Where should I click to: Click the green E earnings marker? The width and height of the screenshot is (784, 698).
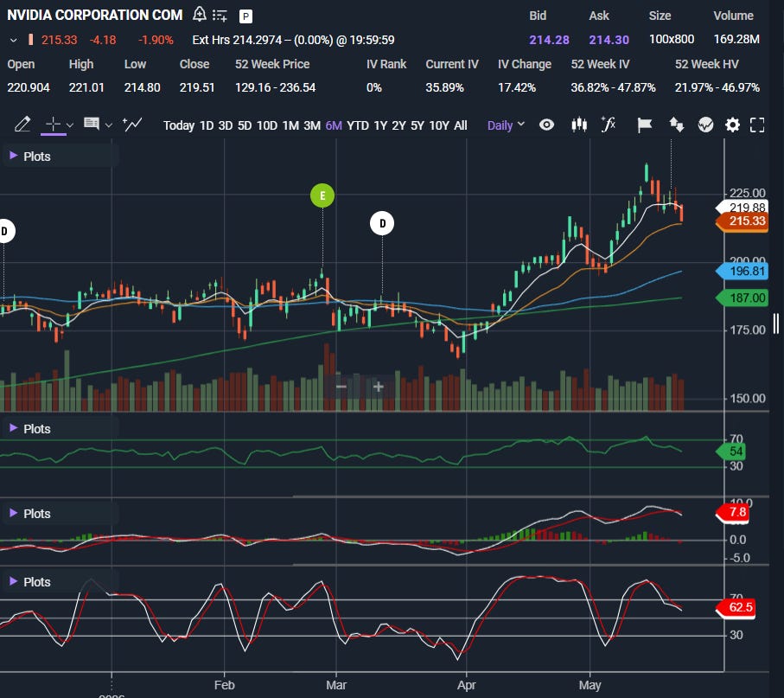coord(322,195)
